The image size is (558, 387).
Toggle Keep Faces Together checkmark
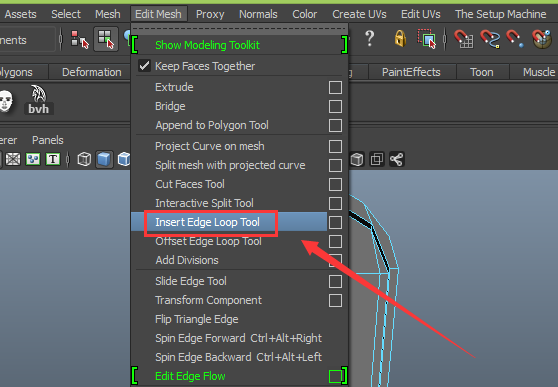tap(144, 66)
